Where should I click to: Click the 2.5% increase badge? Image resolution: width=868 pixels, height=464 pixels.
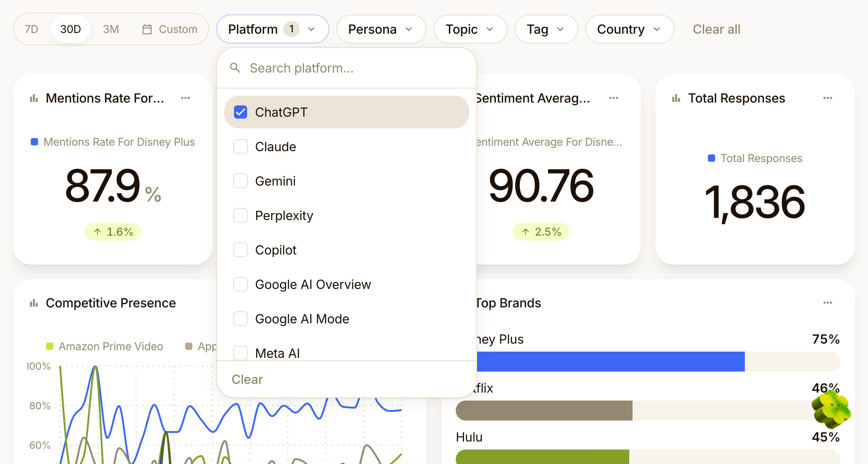pyautogui.click(x=541, y=232)
